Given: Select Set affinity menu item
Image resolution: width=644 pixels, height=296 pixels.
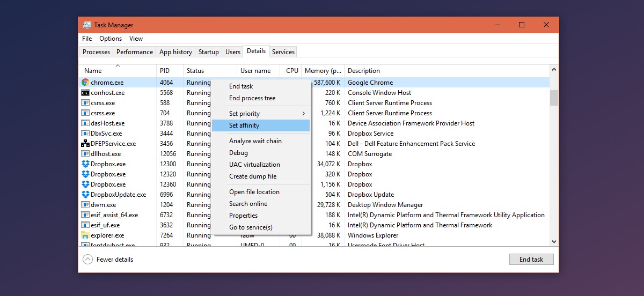Looking at the screenshot, I should pos(261,125).
